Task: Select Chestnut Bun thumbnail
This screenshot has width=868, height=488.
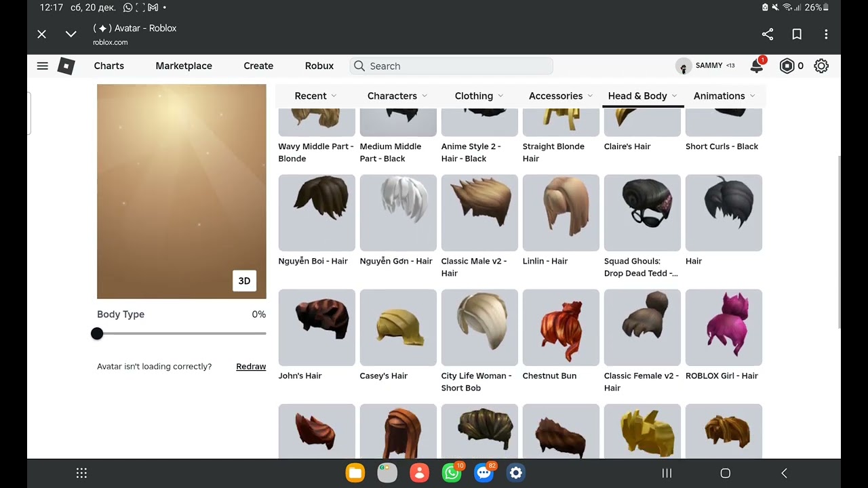Action: pos(561,327)
